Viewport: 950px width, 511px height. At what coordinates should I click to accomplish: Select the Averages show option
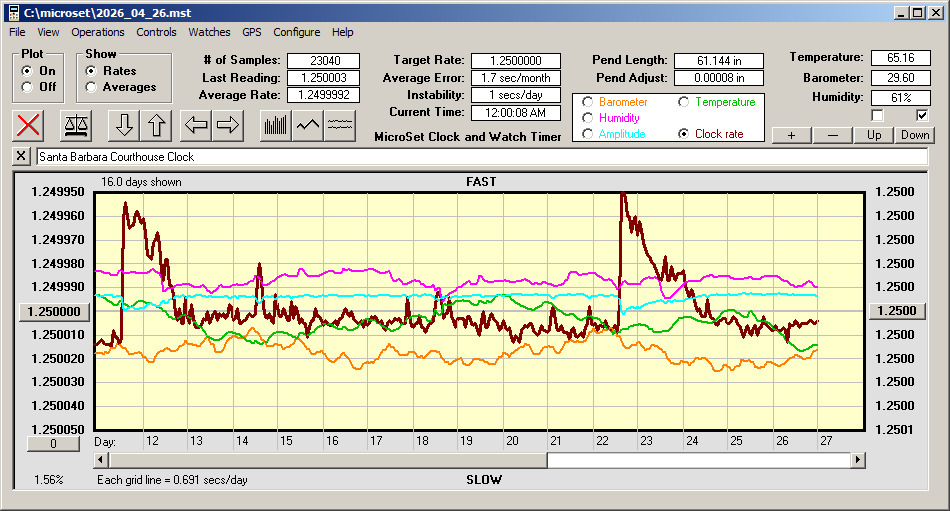click(91, 87)
